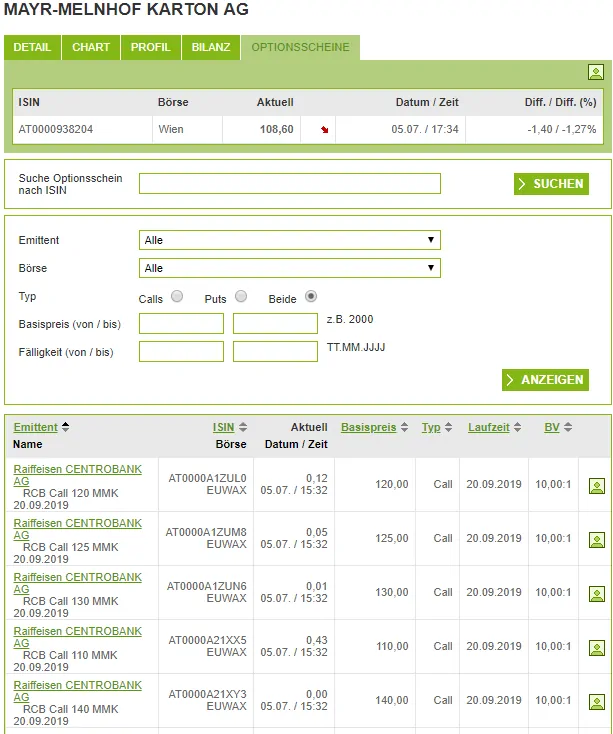Open the Emittent dropdown
613x734 pixels.
click(290, 240)
